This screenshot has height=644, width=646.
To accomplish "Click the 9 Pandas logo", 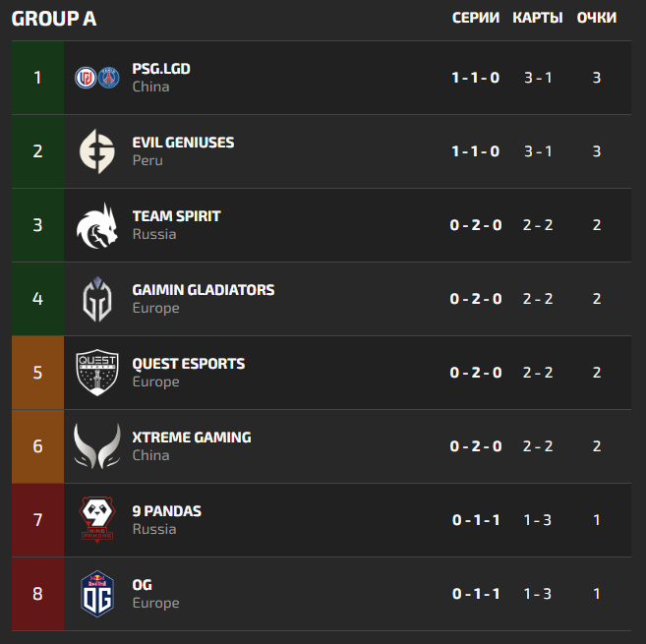I will click(97, 520).
